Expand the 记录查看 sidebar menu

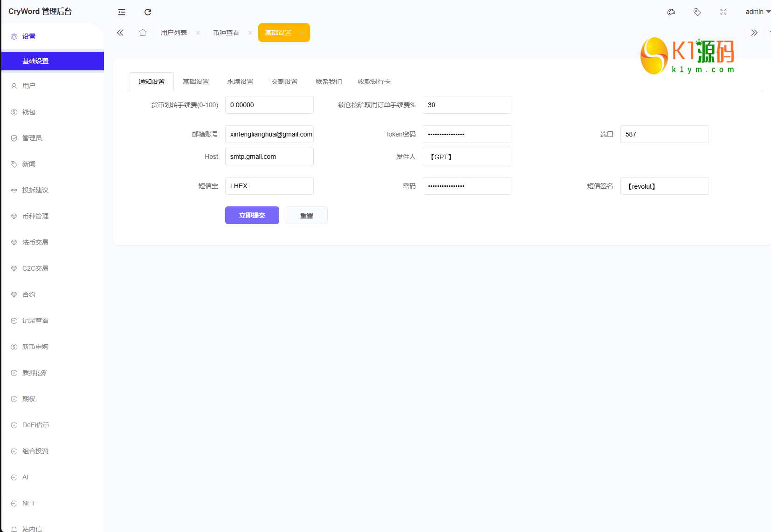tap(53, 321)
